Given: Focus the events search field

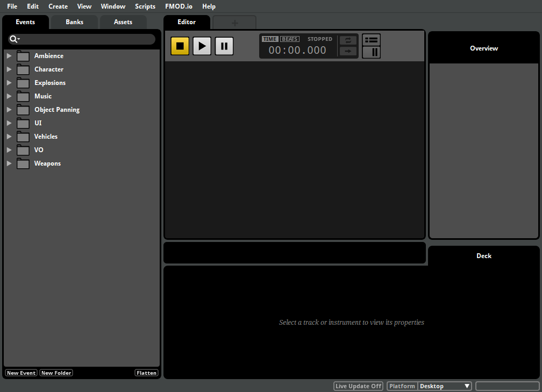Looking at the screenshot, I should pos(82,39).
